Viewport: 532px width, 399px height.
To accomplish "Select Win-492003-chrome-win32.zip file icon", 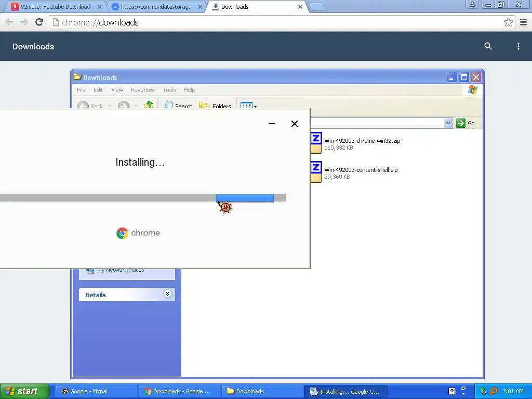I will point(316,143).
